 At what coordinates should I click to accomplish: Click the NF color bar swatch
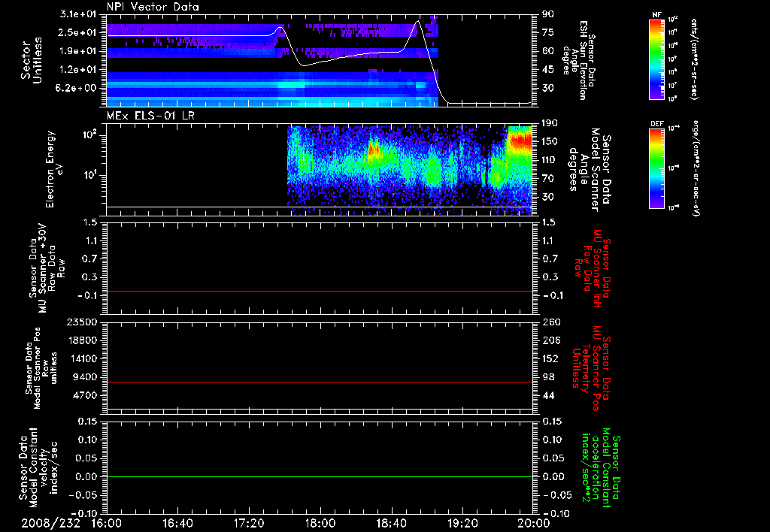coord(656,59)
